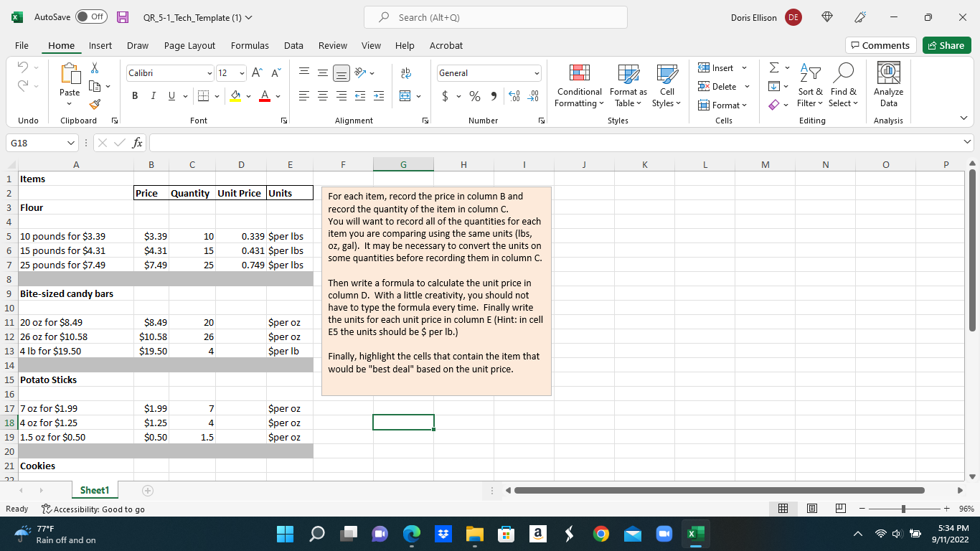Apply Percent Style format
The height and width of the screenshot is (551, 980).
tap(474, 96)
